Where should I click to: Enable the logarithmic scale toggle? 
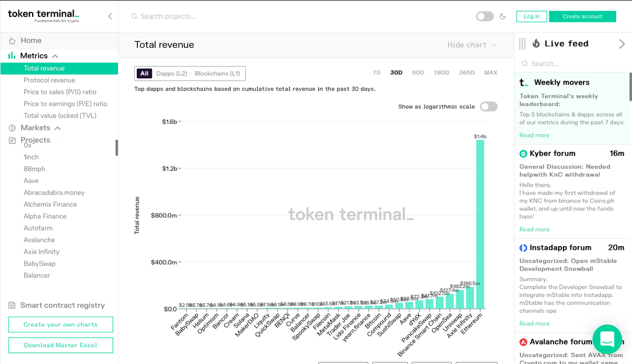488,107
